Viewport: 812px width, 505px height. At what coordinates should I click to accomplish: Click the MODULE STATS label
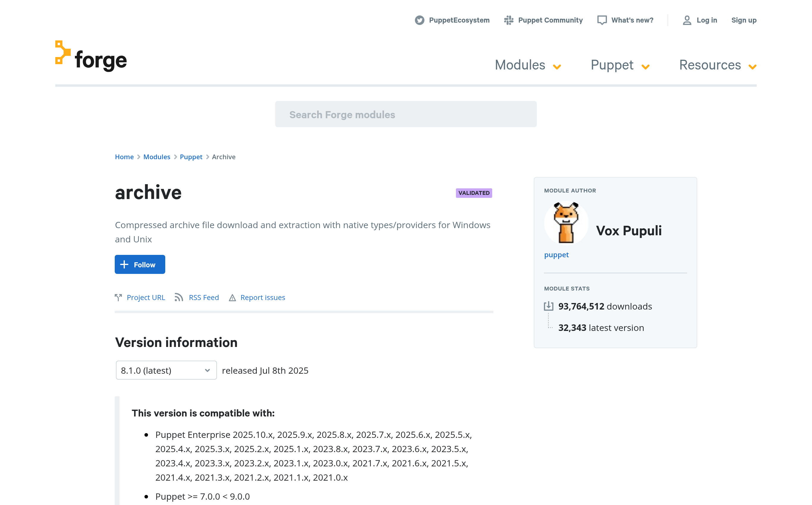click(567, 288)
